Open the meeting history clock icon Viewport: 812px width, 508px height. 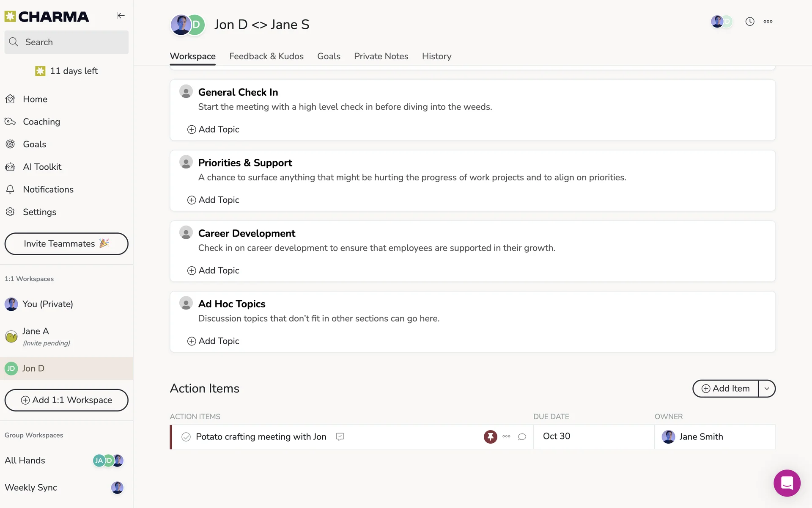[x=749, y=22]
